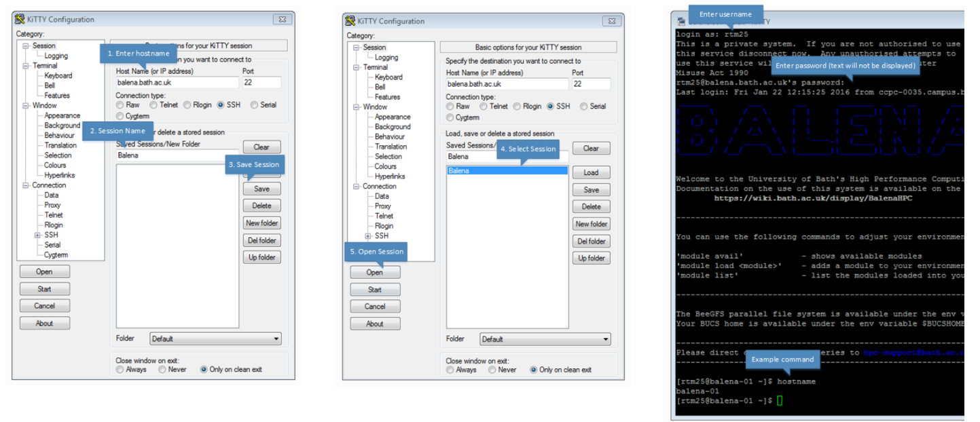Click Del folder button in left window
This screenshot has height=422, width=980.
(261, 241)
